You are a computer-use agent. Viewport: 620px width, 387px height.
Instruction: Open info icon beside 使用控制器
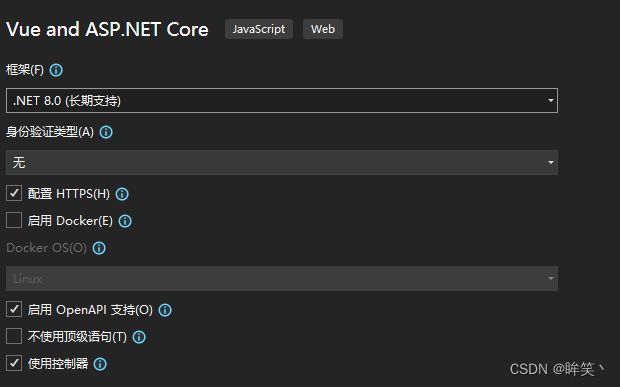100,364
